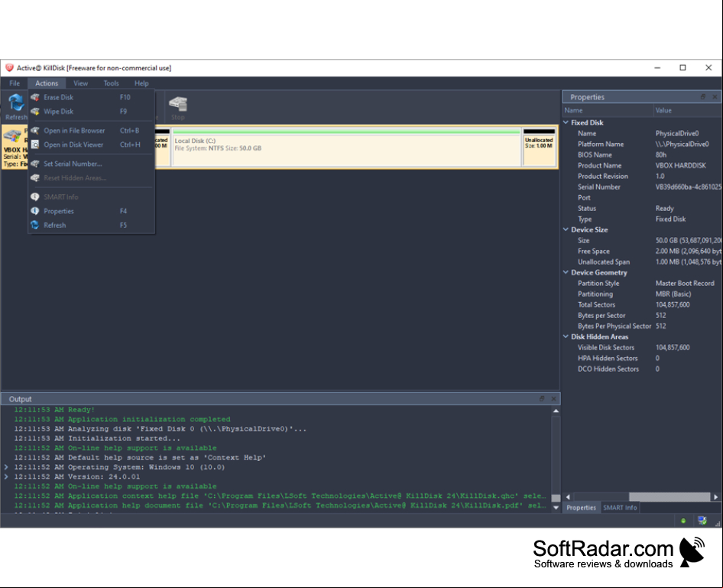Click the Output scrollbar down arrow
This screenshot has width=723, height=588.
point(556,507)
